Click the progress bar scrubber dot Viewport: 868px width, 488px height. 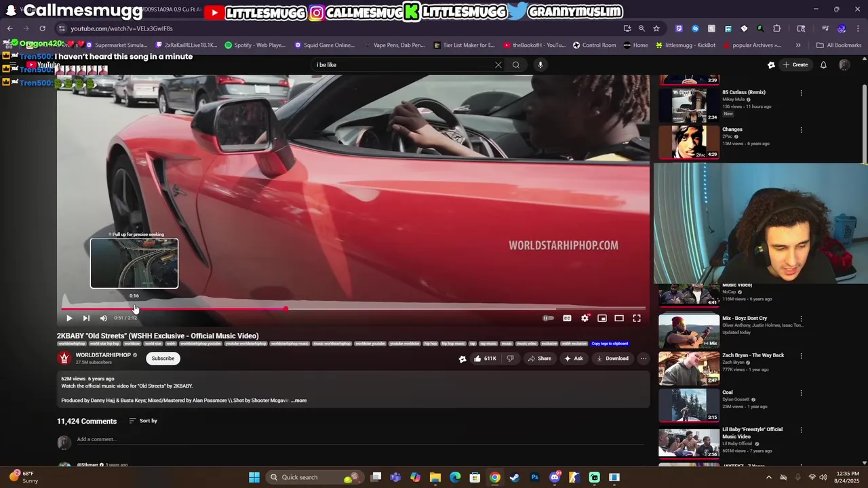(x=286, y=309)
